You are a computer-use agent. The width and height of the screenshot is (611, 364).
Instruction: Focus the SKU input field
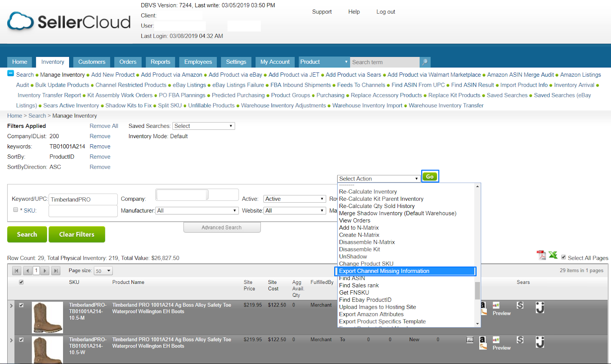pos(83,211)
